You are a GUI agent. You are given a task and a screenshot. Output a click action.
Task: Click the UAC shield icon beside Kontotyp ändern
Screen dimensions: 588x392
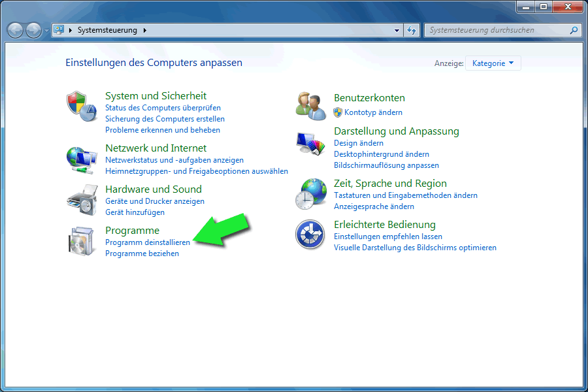338,112
